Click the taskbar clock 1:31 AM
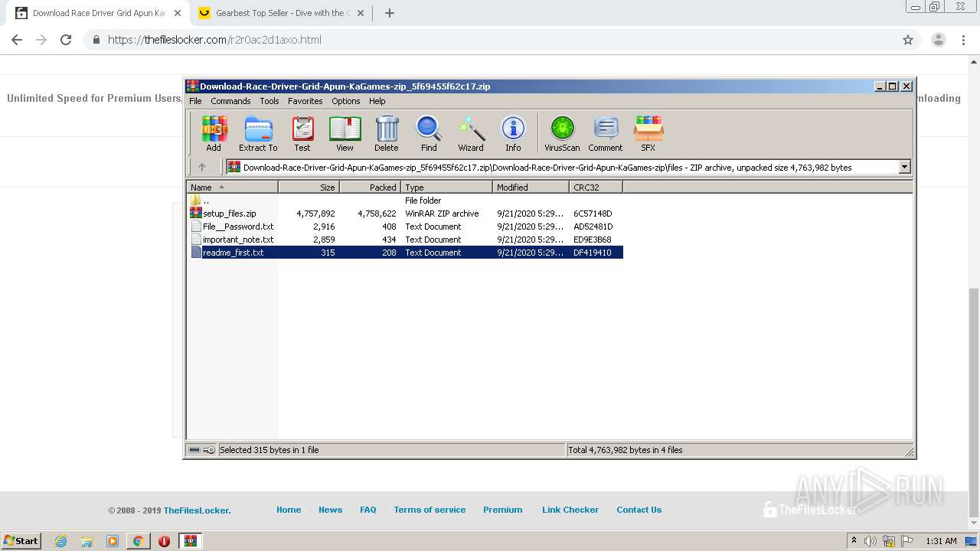The width and height of the screenshot is (980, 551). coord(941,541)
